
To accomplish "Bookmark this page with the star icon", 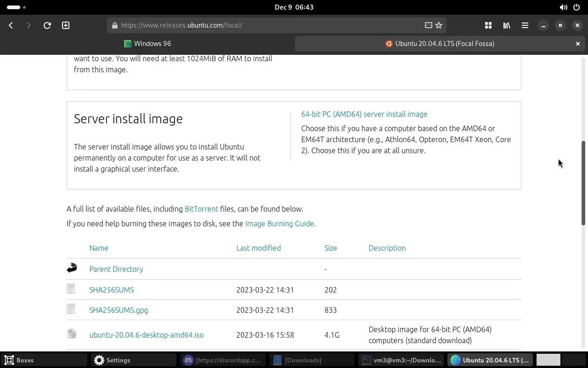I will click(439, 25).
